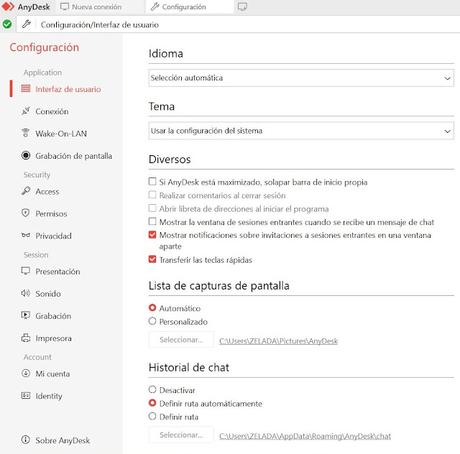Image resolution: width=460 pixels, height=454 pixels.
Task: Go to Permisos settings
Action: click(51, 214)
